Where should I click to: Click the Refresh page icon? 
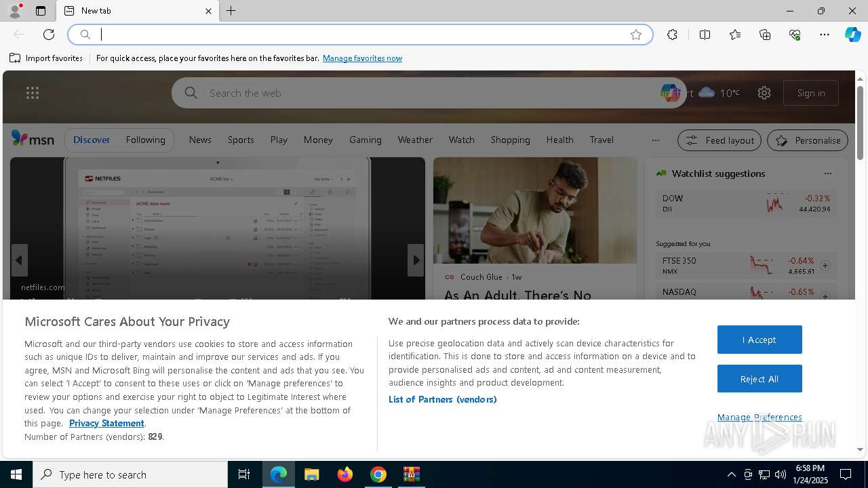coord(49,35)
